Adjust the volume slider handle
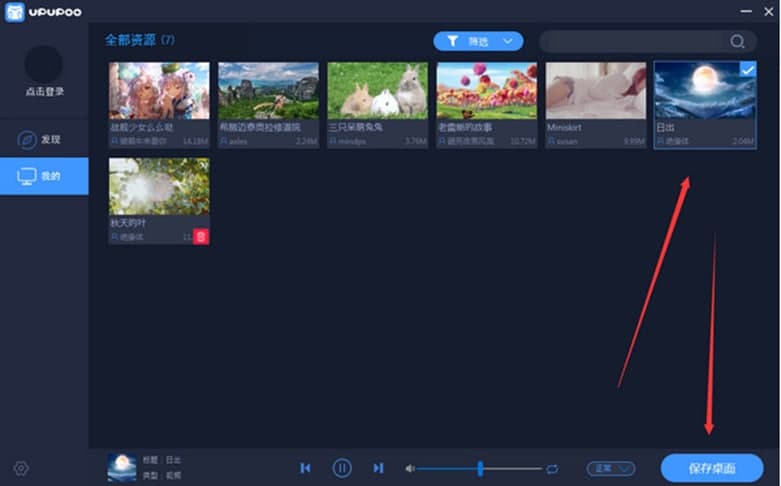The width and height of the screenshot is (781, 486). (x=481, y=468)
